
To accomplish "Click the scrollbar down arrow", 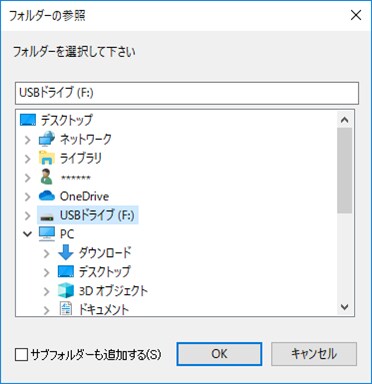I will point(345,307).
